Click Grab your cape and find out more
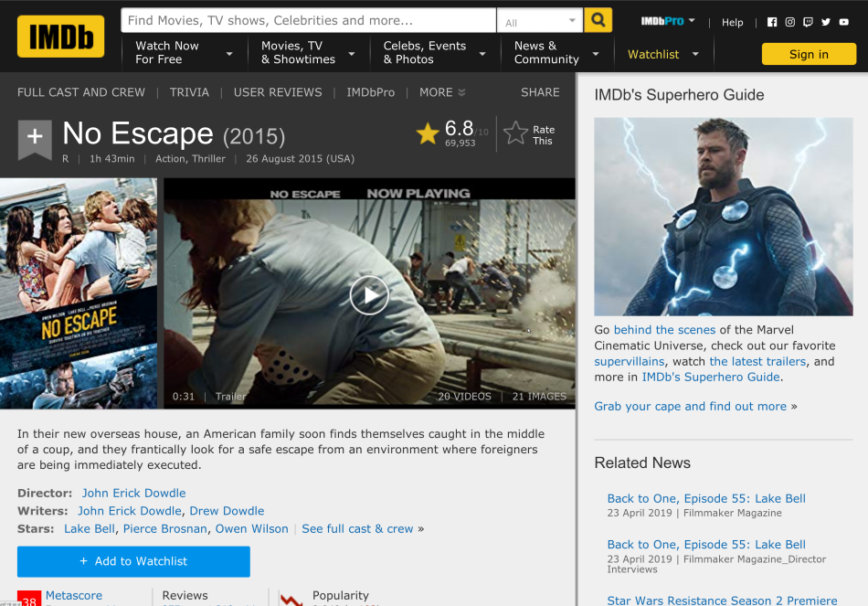The image size is (868, 606). (691, 407)
